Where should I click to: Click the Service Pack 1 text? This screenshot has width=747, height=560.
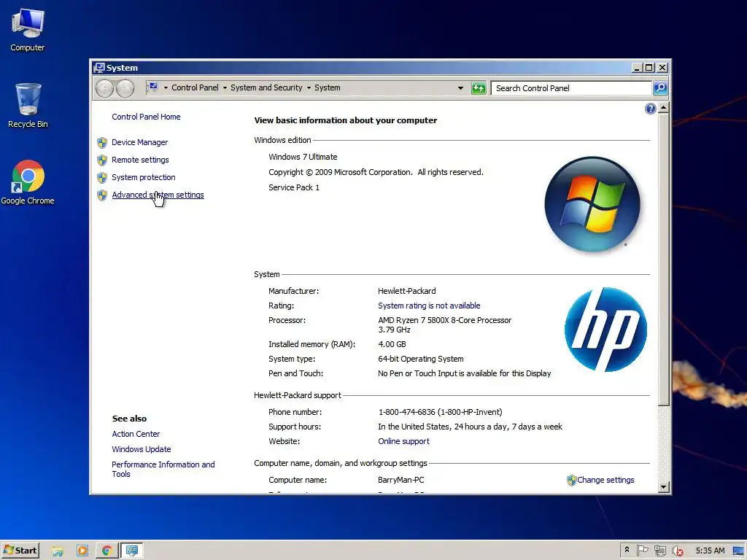294,187
